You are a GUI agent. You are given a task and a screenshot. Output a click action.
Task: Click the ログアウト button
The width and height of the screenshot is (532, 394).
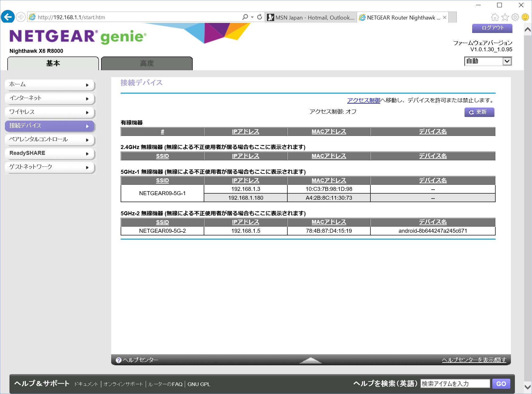(x=492, y=28)
